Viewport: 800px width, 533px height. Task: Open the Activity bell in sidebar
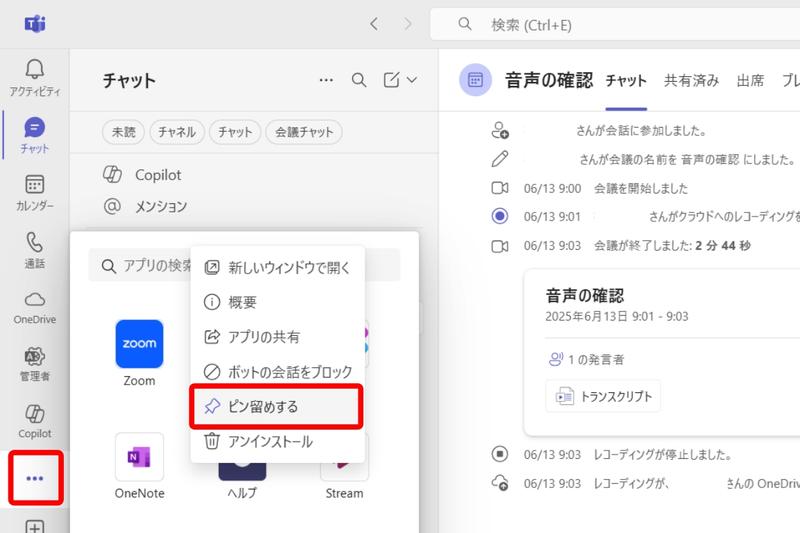click(x=35, y=78)
